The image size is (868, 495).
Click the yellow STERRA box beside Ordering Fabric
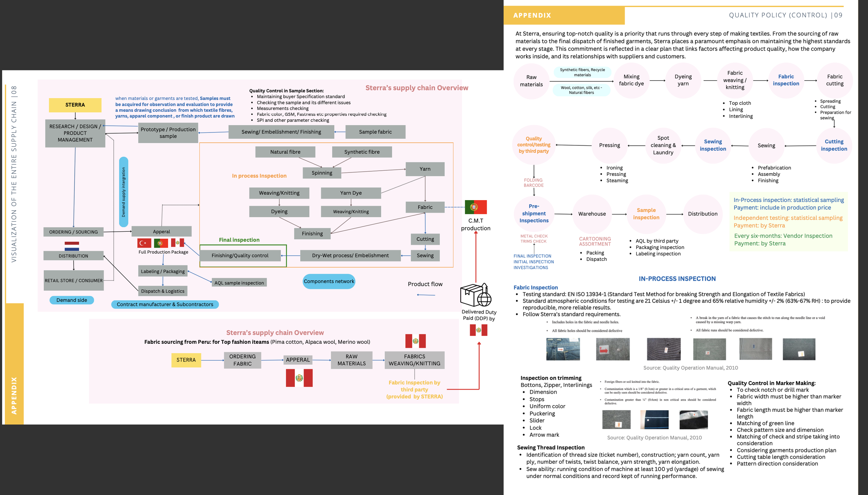[186, 360]
